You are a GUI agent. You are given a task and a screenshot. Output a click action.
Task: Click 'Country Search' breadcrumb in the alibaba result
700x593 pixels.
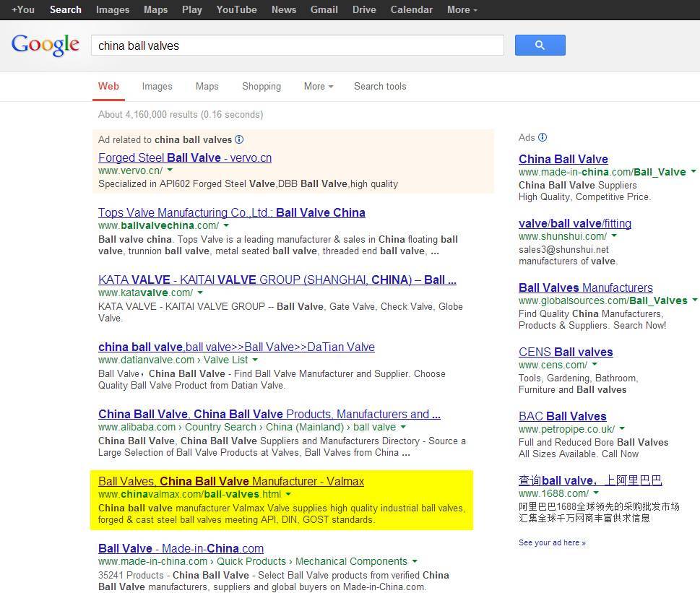220,427
